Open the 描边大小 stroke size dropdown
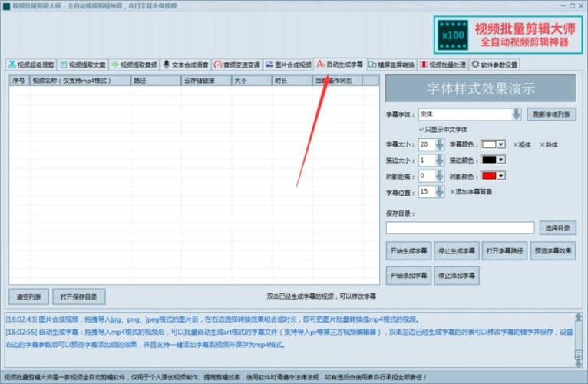This screenshot has height=384, width=588. pos(440,161)
